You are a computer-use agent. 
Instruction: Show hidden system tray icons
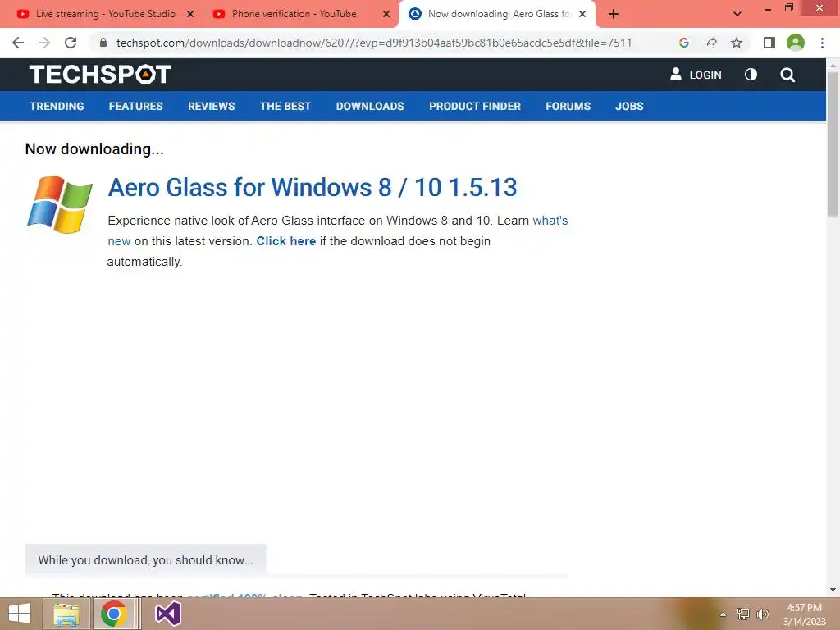coord(724,614)
